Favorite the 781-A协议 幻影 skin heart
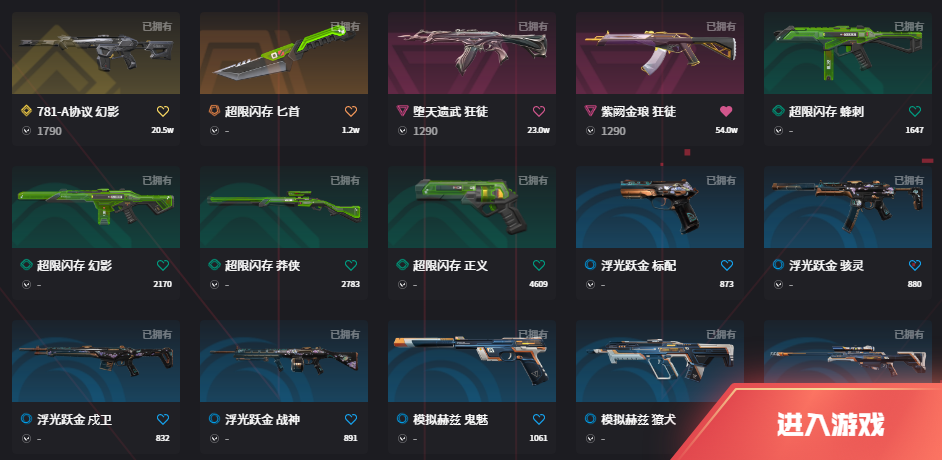 click(x=163, y=111)
